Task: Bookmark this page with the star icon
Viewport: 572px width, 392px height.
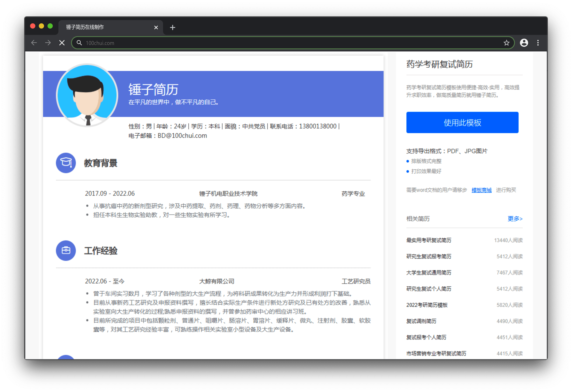Action: 506,43
